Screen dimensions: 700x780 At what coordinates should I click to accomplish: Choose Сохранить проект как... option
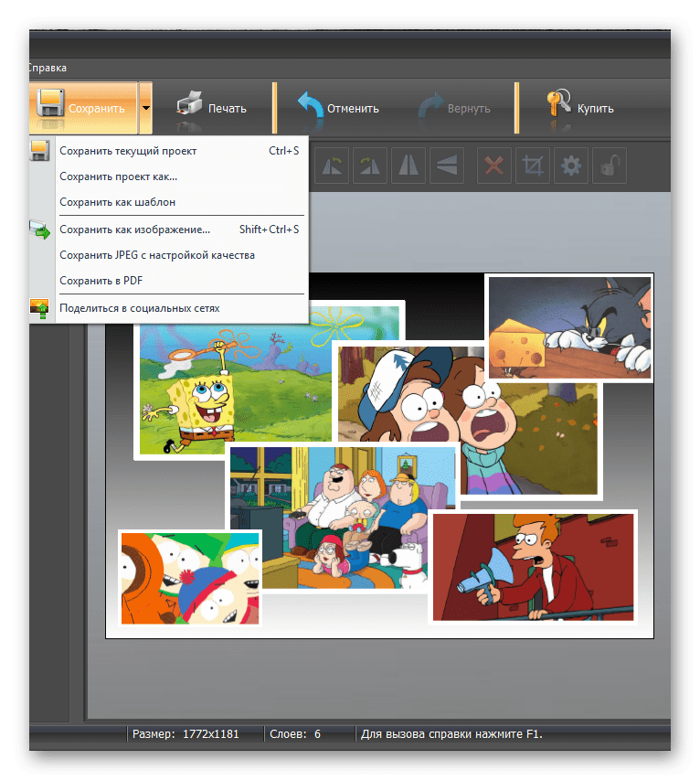click(x=119, y=176)
